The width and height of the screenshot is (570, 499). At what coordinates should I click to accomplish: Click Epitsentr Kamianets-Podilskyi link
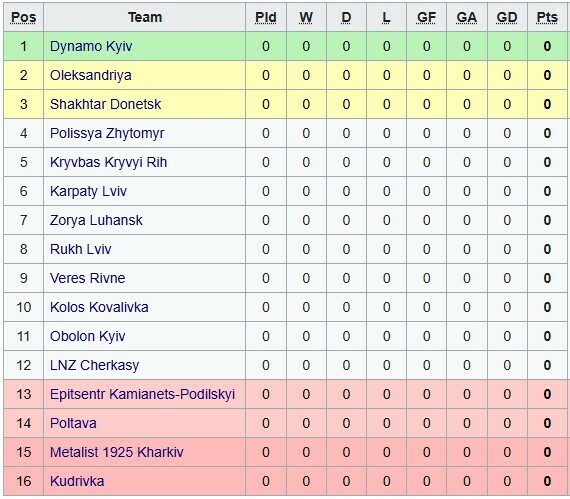point(142,395)
